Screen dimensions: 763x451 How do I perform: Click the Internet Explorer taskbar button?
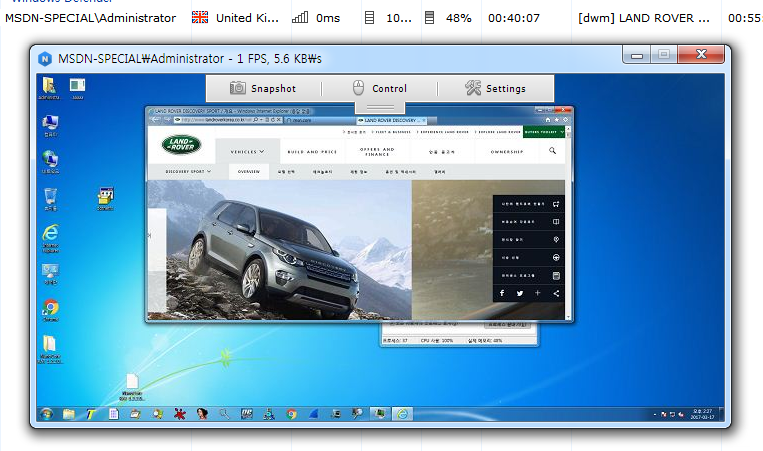[402, 414]
